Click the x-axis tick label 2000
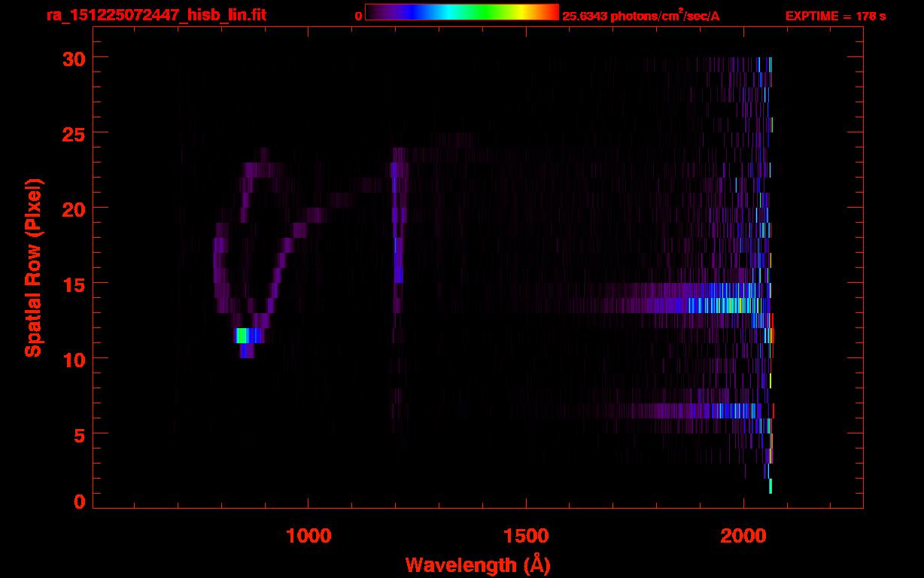The width and height of the screenshot is (924, 578). (743, 534)
